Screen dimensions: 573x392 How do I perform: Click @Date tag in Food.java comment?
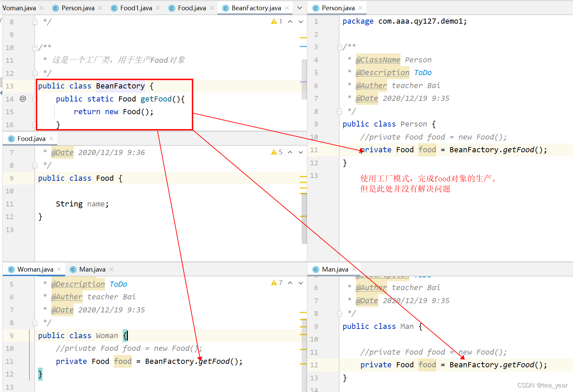(x=62, y=152)
